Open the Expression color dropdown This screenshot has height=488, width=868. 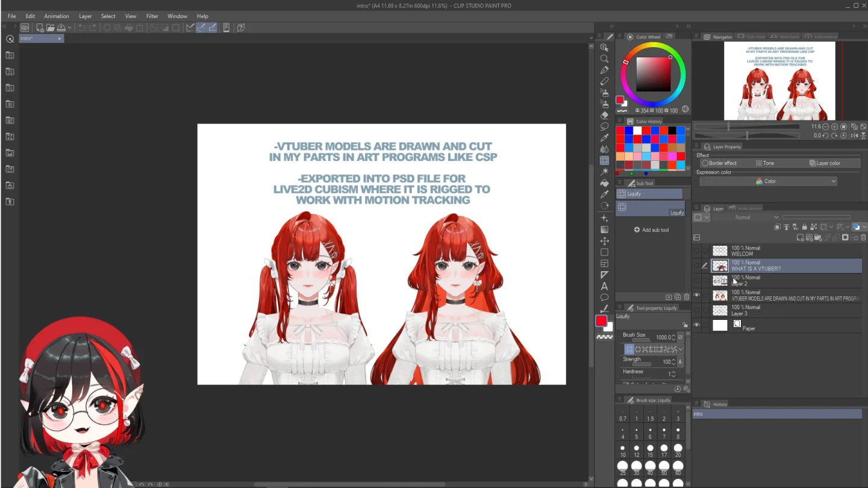[x=768, y=181]
